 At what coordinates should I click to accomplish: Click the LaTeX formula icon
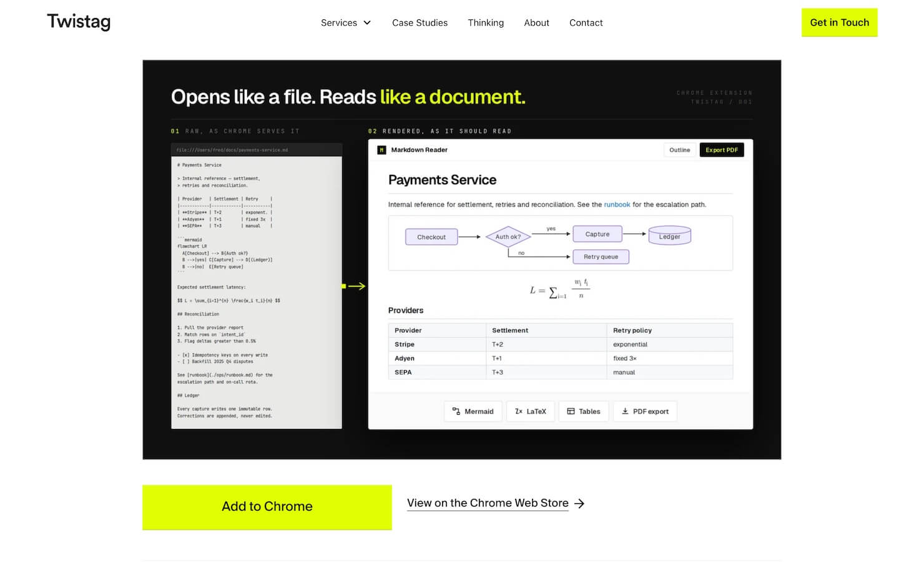(519, 412)
